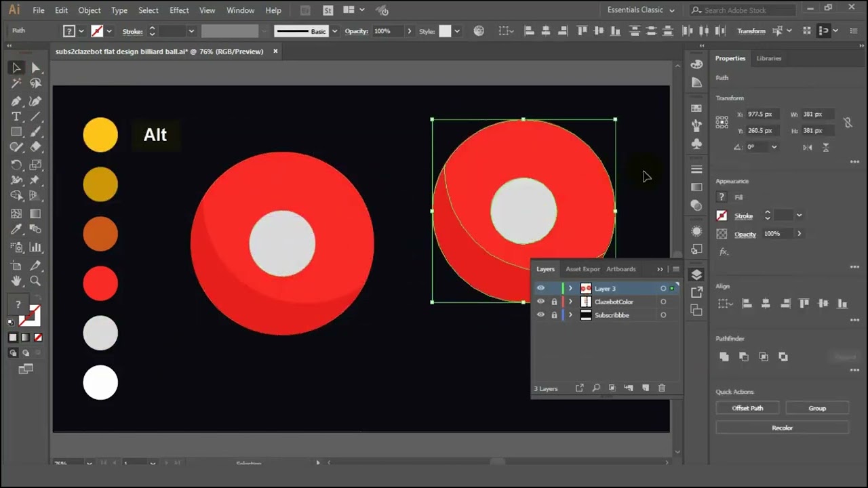The height and width of the screenshot is (488, 868).
Task: Select the Zoom tool
Action: tap(36, 281)
